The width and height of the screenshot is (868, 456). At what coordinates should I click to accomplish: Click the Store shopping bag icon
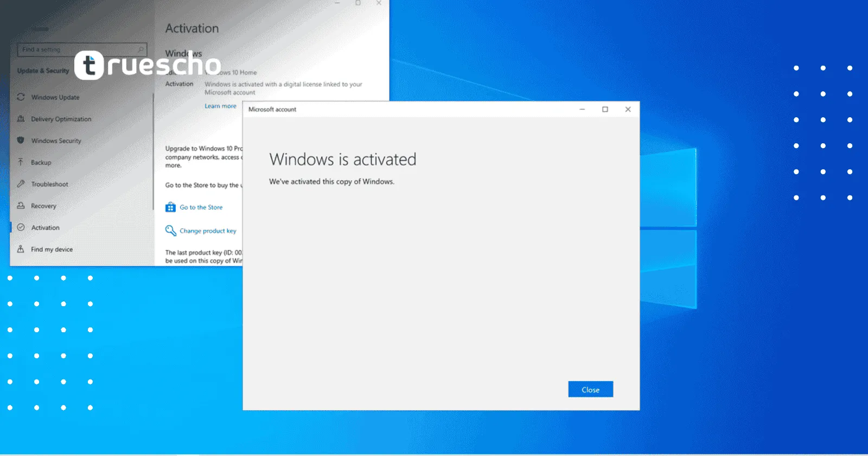170,207
